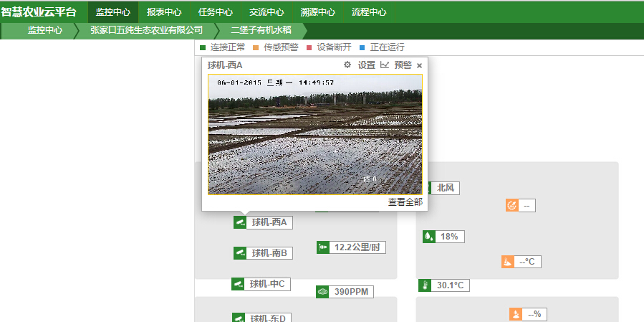Screen dimensions: 644x322
Task: Go to 溯源中心 in top navigation
Action: 317,11
